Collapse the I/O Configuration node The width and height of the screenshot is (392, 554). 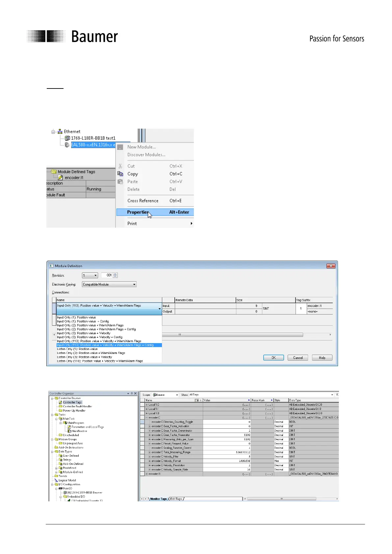(x=52, y=485)
